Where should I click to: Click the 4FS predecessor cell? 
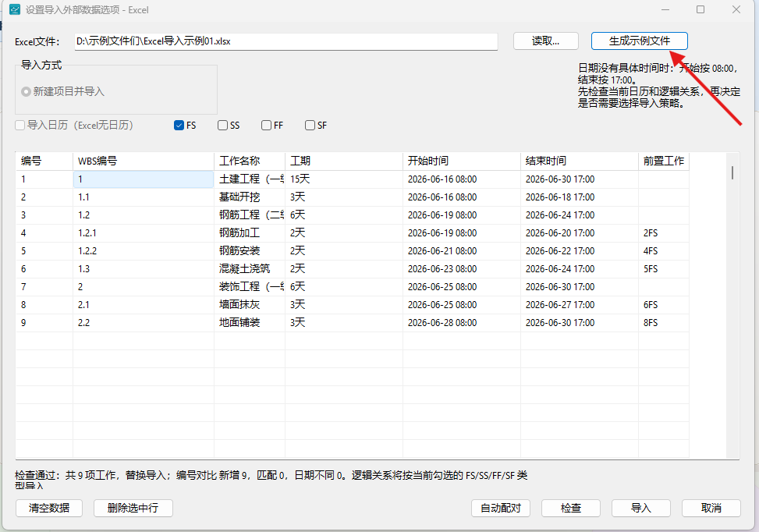click(x=664, y=250)
